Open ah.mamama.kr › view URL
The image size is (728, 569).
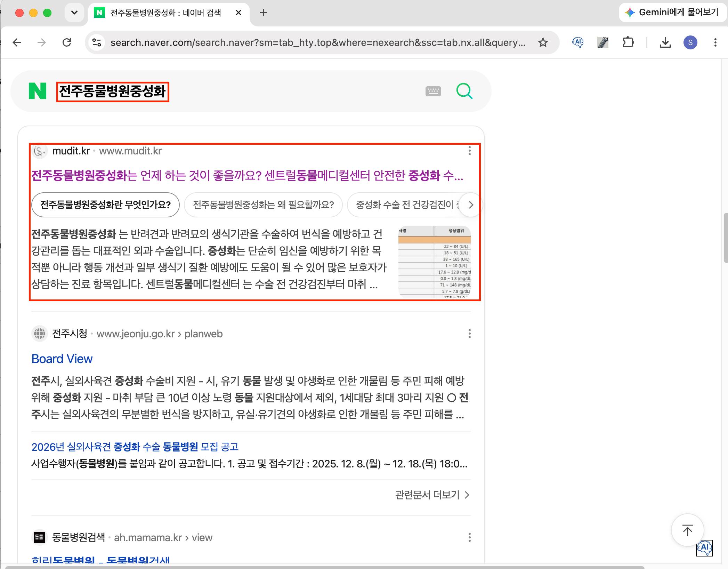[163, 538]
